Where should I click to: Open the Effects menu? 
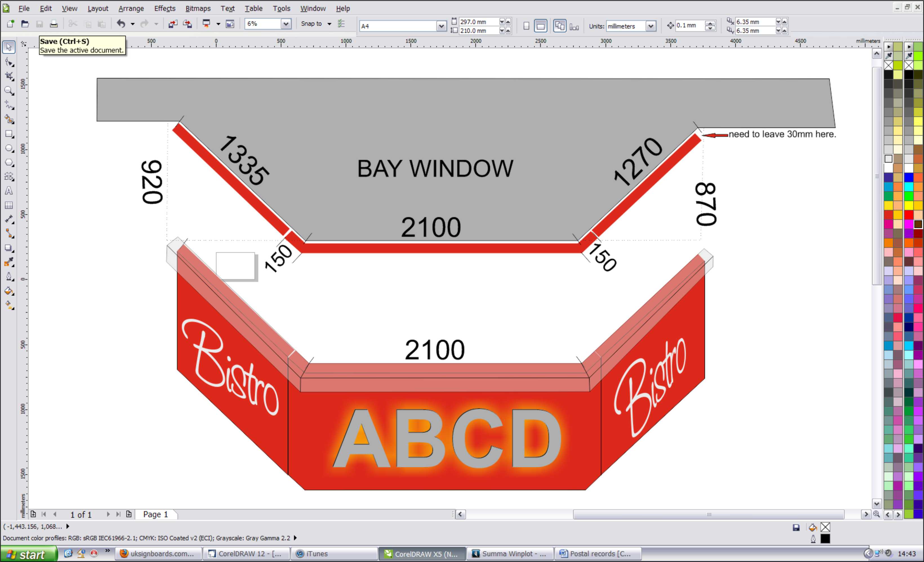click(x=165, y=8)
